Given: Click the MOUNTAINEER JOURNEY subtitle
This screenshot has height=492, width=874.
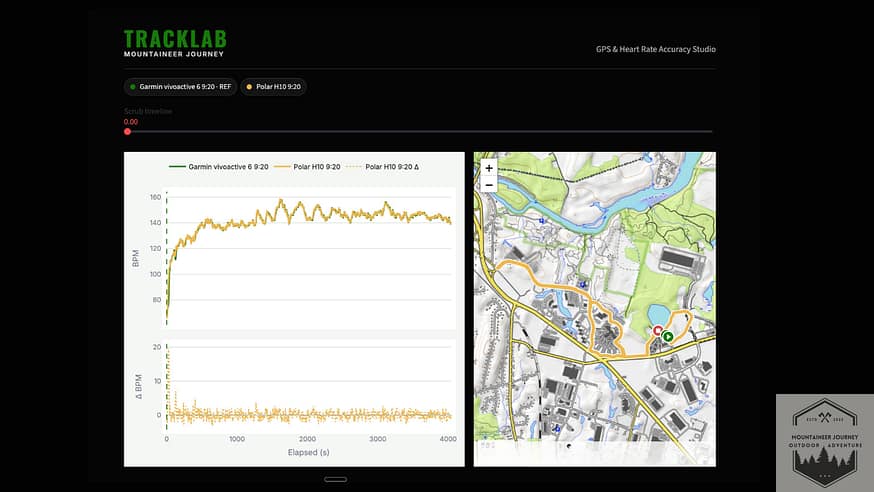Looking at the screenshot, I should click(x=174, y=54).
